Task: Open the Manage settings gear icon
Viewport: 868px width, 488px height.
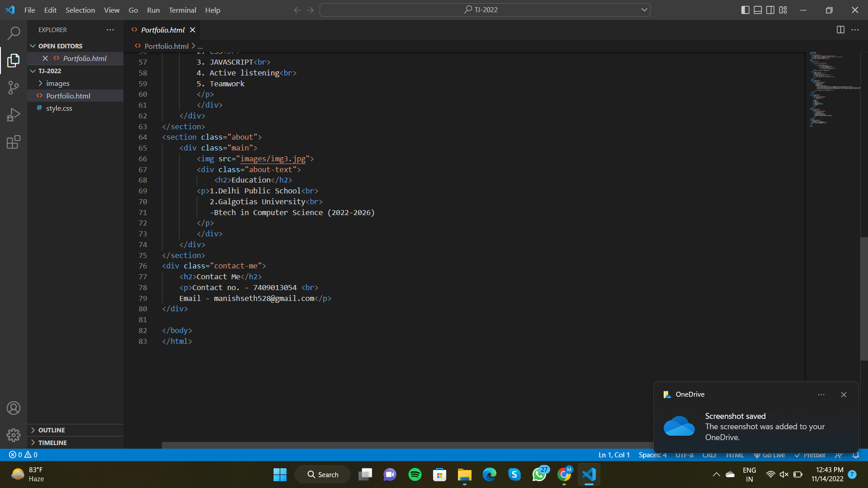Action: pos(14,435)
